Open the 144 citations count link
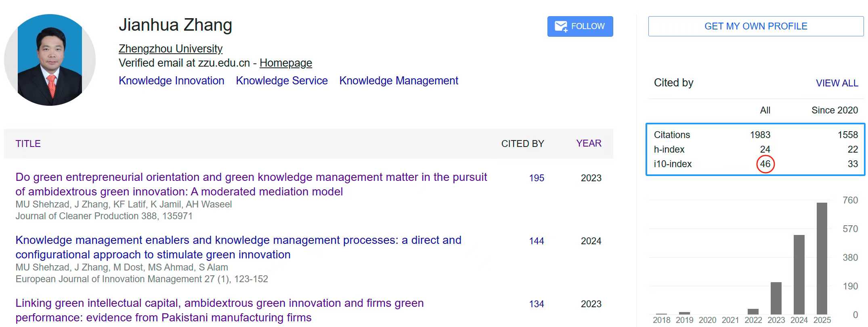Screen dimensions: 868x327 (x=536, y=241)
